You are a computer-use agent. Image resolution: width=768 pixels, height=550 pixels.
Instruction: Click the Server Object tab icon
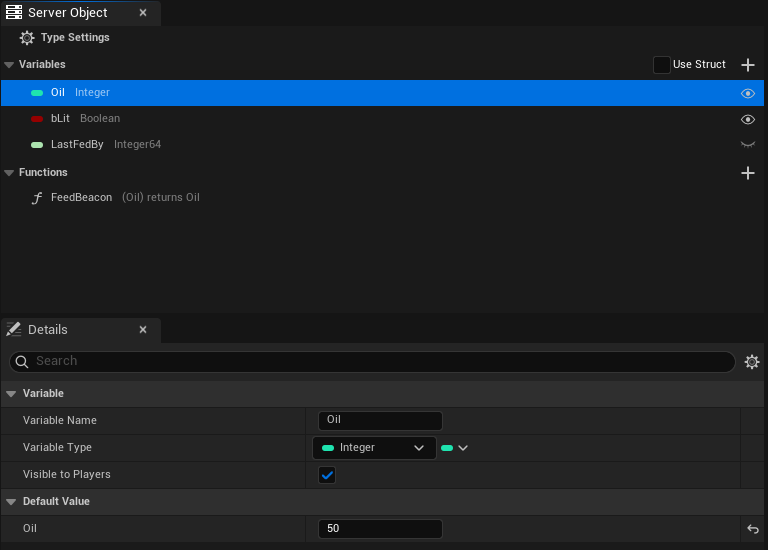click(x=14, y=12)
